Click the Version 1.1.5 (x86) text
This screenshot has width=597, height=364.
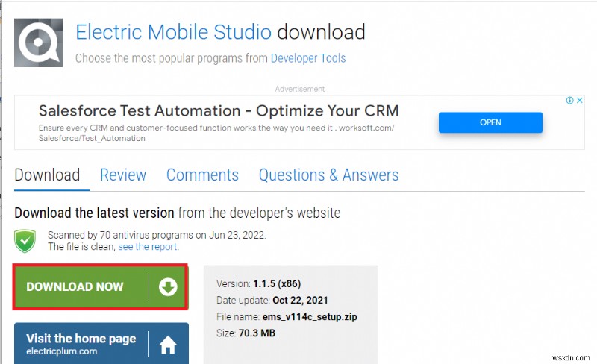[x=258, y=283]
